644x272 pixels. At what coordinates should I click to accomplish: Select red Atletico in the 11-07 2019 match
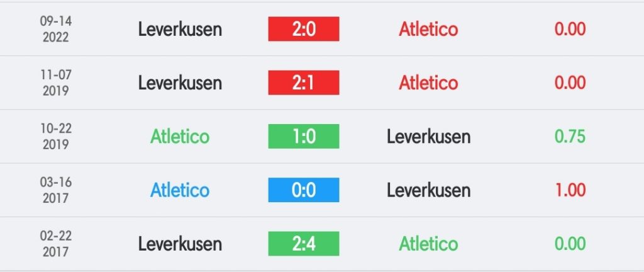point(428,83)
